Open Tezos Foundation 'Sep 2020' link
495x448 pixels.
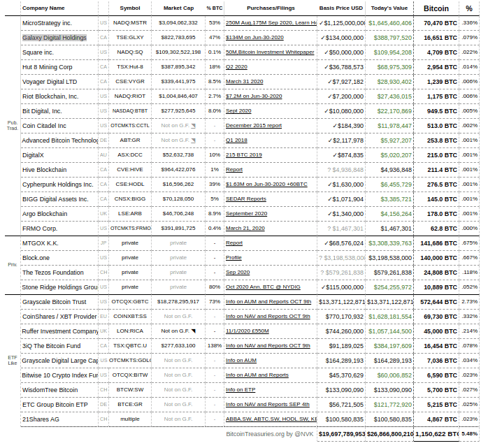point(238,273)
